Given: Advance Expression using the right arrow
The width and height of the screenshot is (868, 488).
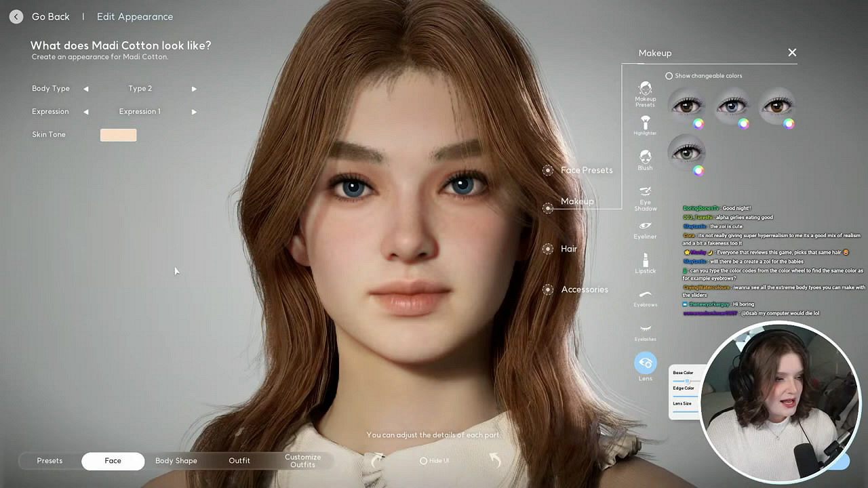Looking at the screenshot, I should click(194, 112).
